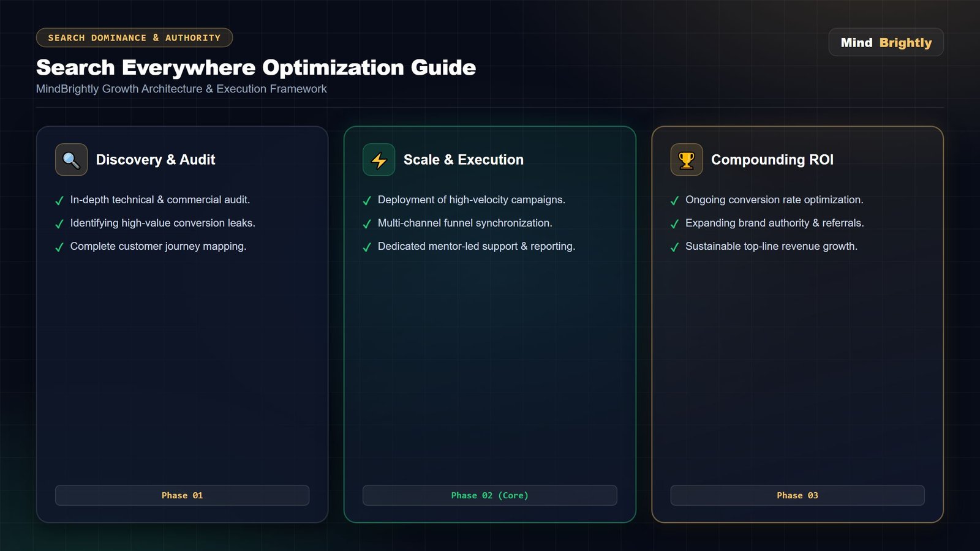Click checkmark beside Sustainable top-line revenue growth
The height and width of the screenshot is (551, 980).
pyautogui.click(x=674, y=247)
